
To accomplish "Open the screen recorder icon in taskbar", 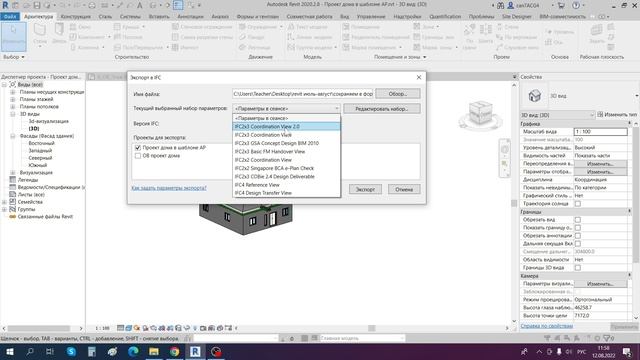I will (216, 352).
